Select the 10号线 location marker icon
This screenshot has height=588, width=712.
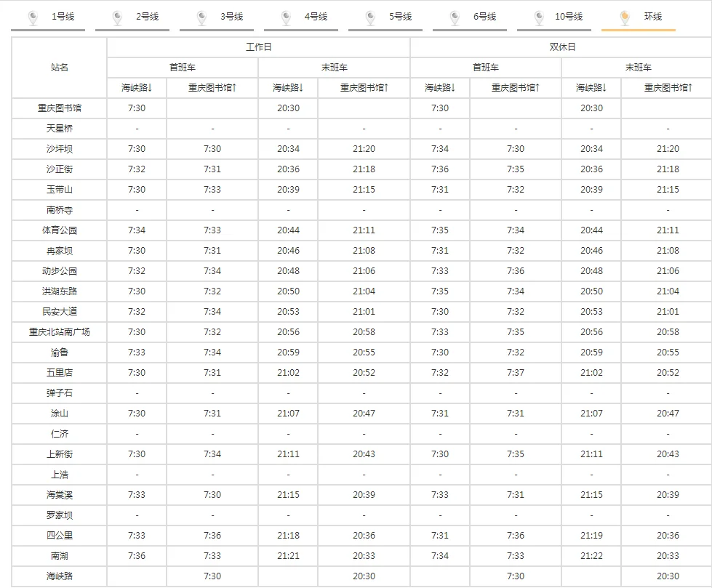[540, 17]
